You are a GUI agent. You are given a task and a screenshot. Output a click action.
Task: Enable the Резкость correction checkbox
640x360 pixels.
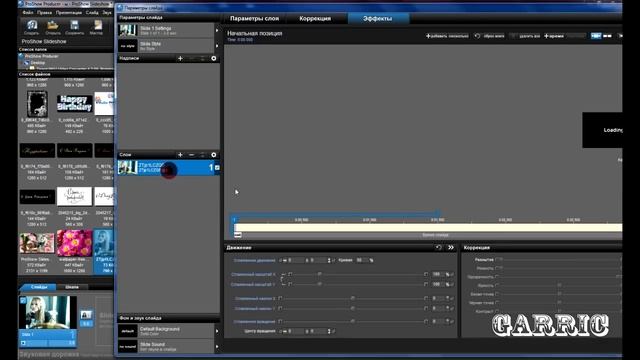[x=498, y=268]
